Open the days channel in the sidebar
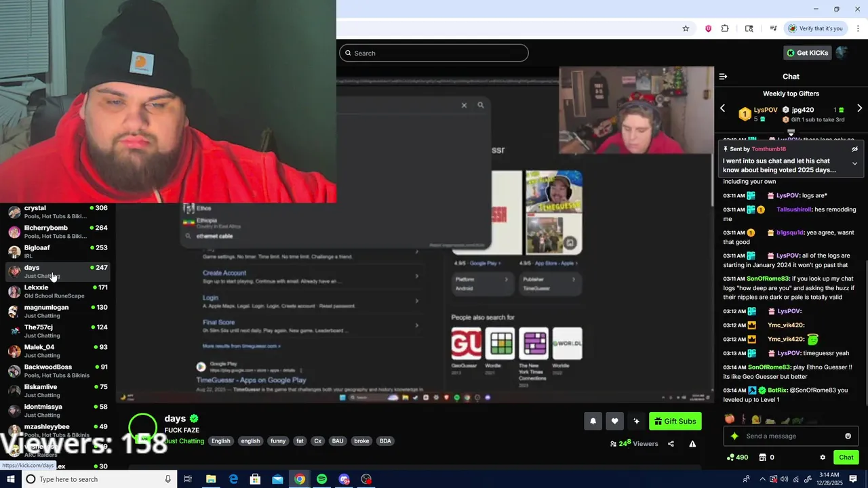The height and width of the screenshot is (488, 868). [57, 271]
